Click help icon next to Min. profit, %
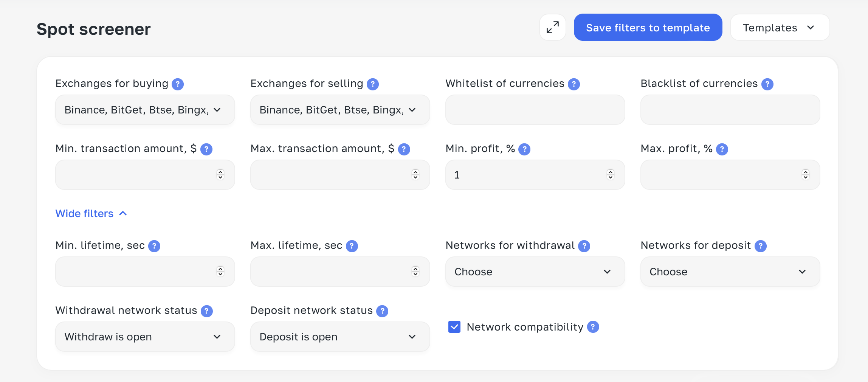The image size is (868, 382). coord(524,149)
